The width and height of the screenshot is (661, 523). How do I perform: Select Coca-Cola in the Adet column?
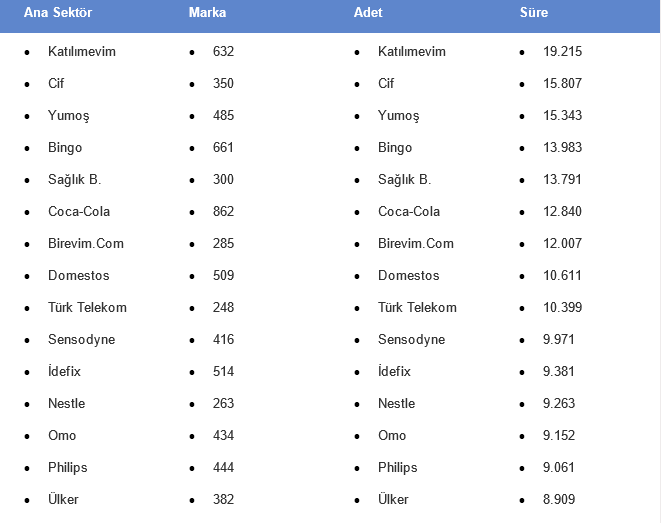pyautogui.click(x=408, y=211)
